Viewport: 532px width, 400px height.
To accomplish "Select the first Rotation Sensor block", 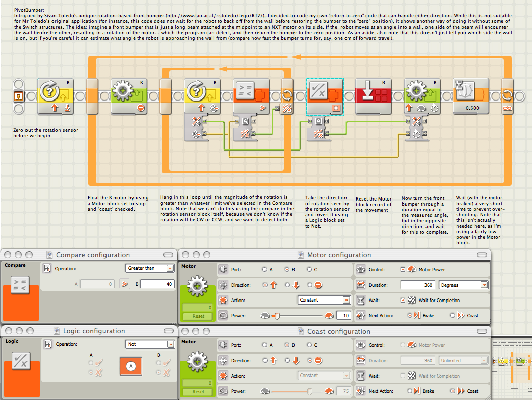I will [x=56, y=96].
